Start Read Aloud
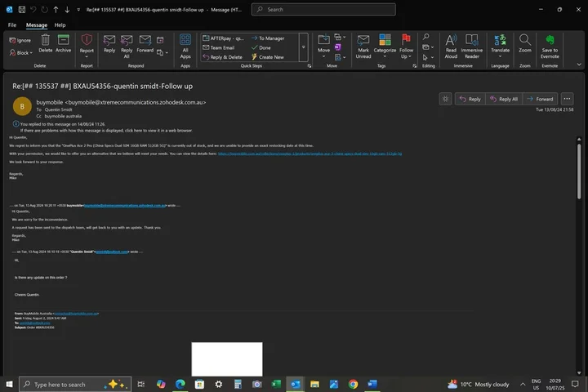Viewport: 588px width, 392px height. tap(451, 46)
